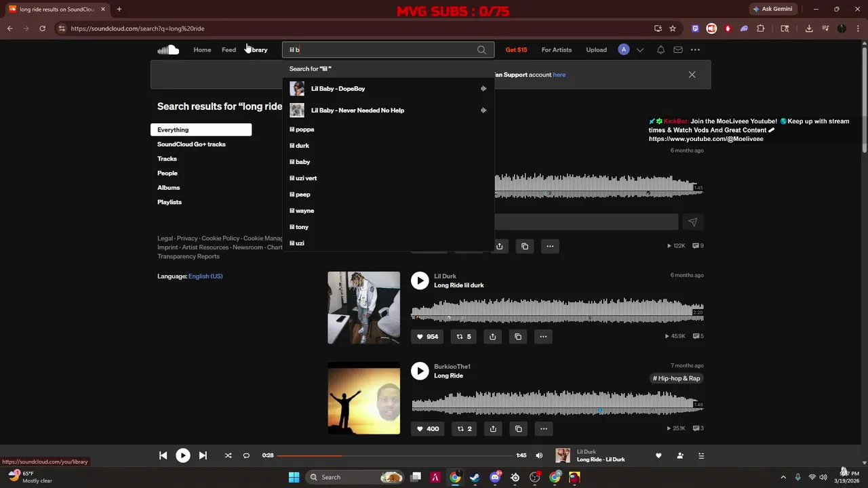Open the For Artists link

tap(557, 49)
